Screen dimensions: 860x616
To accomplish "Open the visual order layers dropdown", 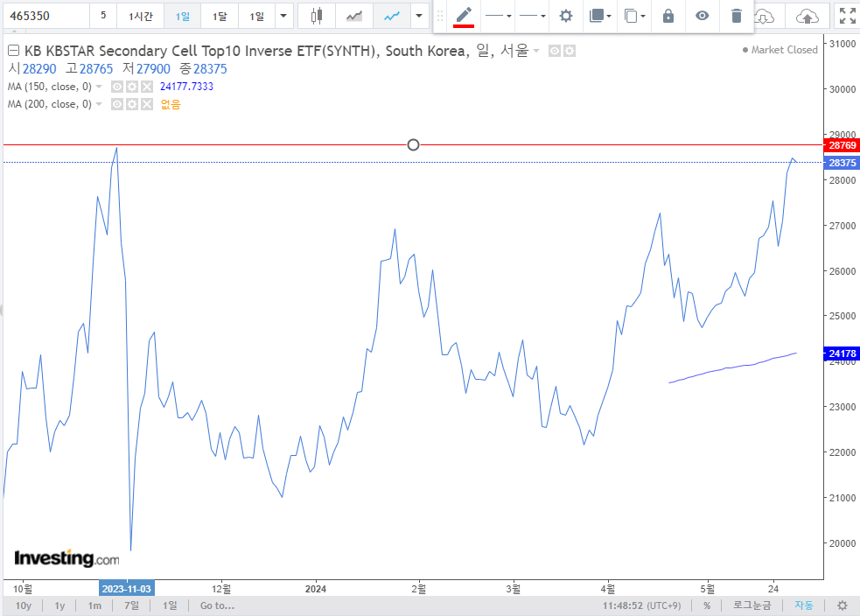I will [600, 16].
